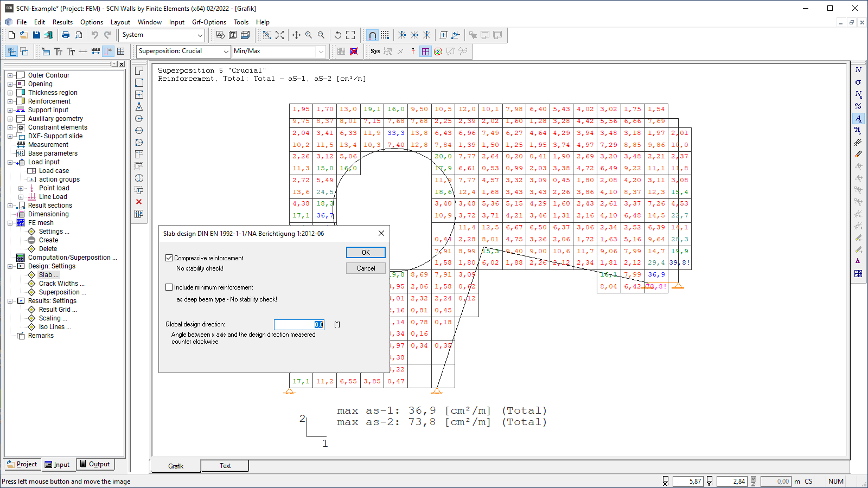The height and width of the screenshot is (488, 868).
Task: Select the circle with center point tool
Action: click(139, 118)
